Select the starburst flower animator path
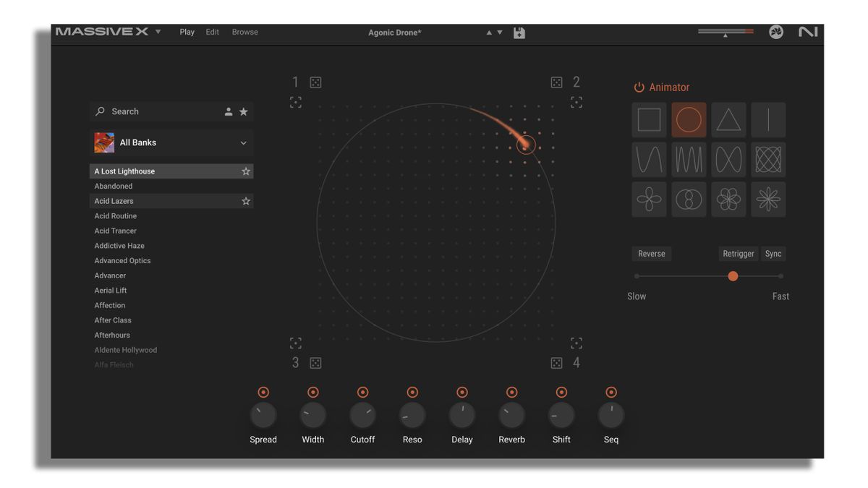Viewport: 868px width, 488px height. pos(768,199)
